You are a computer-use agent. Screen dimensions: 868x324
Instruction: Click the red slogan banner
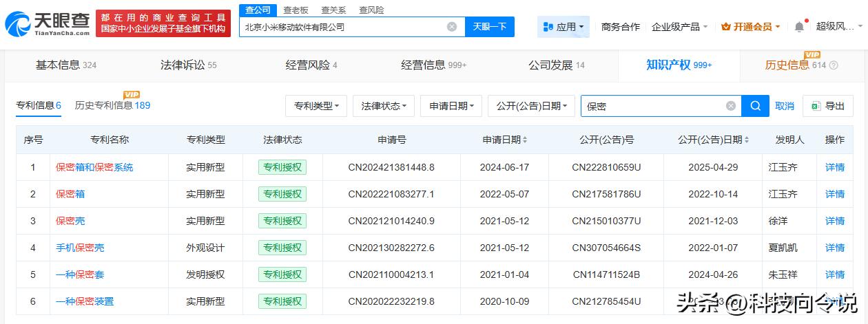pyautogui.click(x=163, y=23)
